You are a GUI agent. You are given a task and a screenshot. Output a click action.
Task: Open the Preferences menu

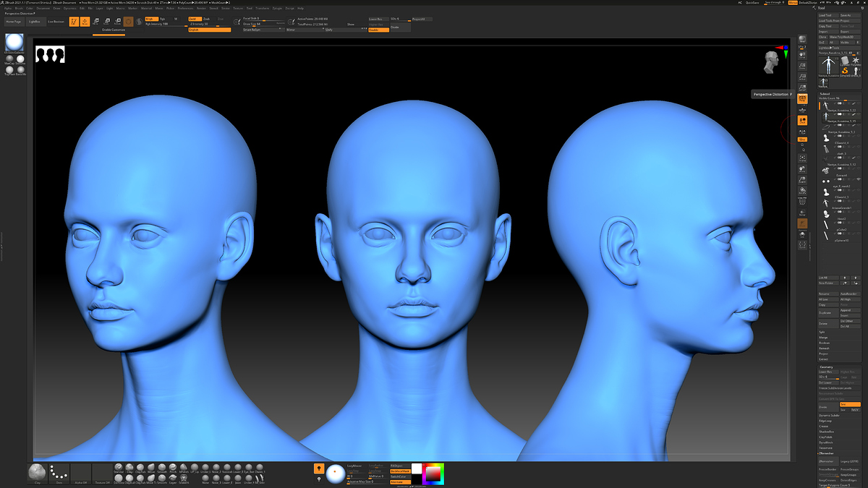click(186, 8)
